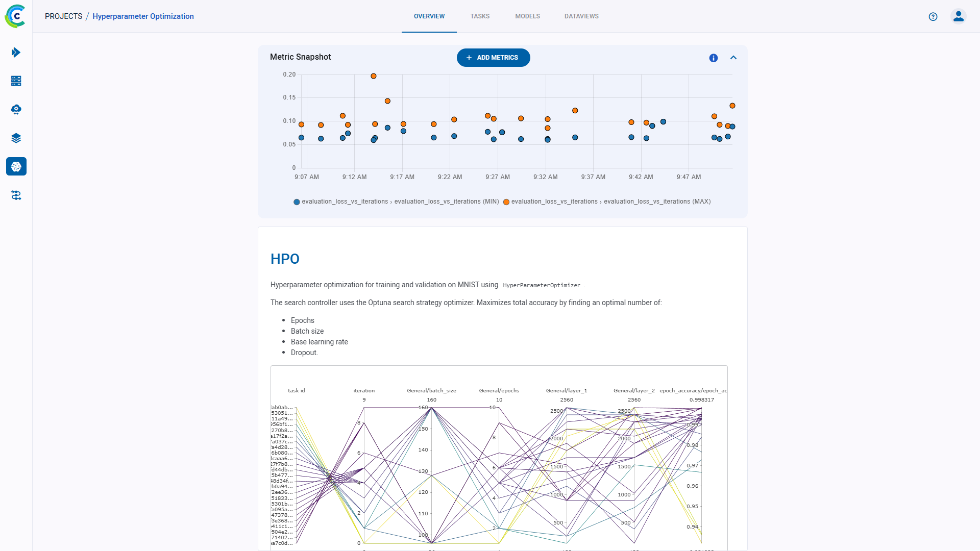Select the stacked-layers icon in the sidebar
This screenshot has width=980, height=551.
coord(16,138)
